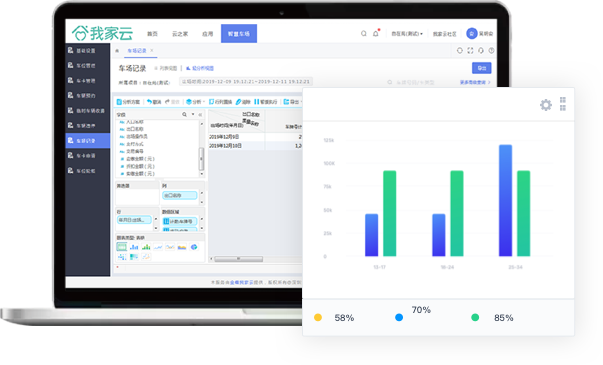This screenshot has width=603, height=365.
Task: Click the blue export button at top right
Action: coord(481,68)
